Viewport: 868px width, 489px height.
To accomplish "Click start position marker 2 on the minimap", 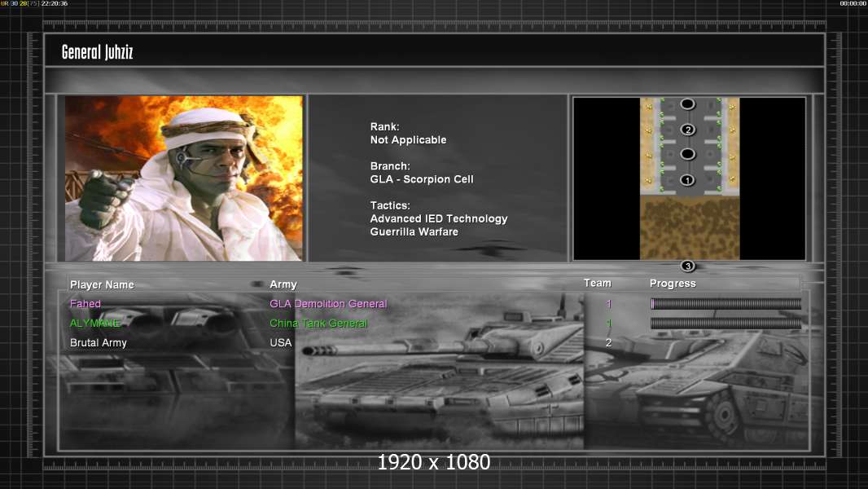I will (x=687, y=130).
